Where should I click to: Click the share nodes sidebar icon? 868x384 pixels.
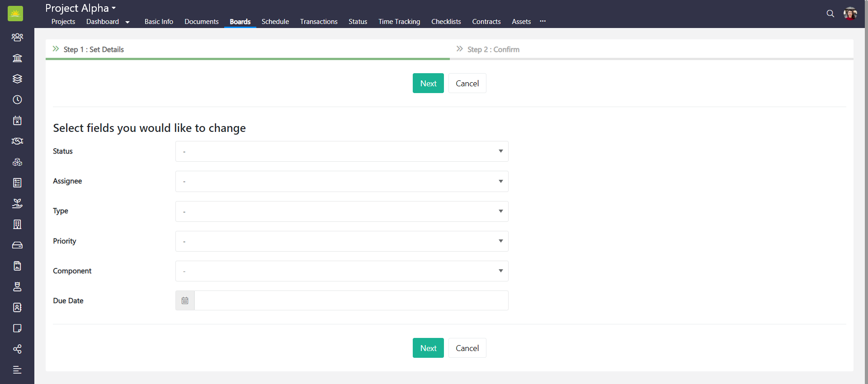(17, 349)
